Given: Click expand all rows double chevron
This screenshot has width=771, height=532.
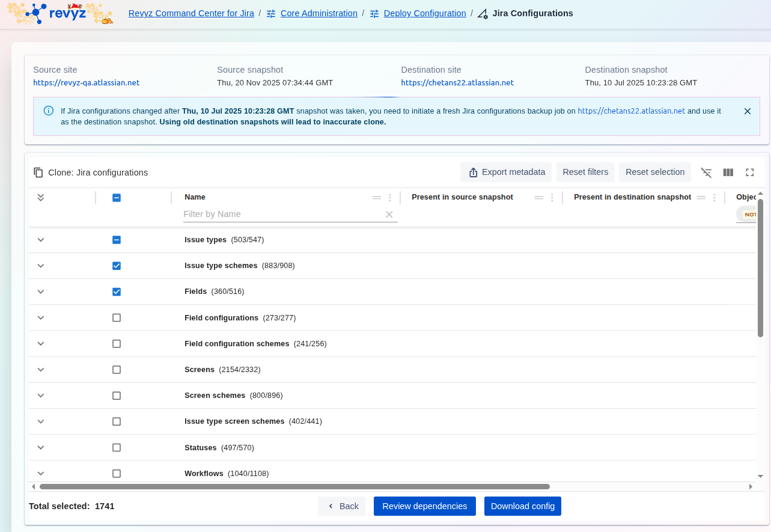Looking at the screenshot, I should [x=41, y=198].
